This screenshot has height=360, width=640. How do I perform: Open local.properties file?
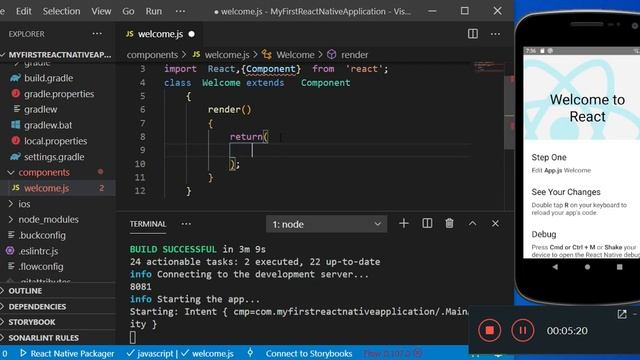pos(55,141)
